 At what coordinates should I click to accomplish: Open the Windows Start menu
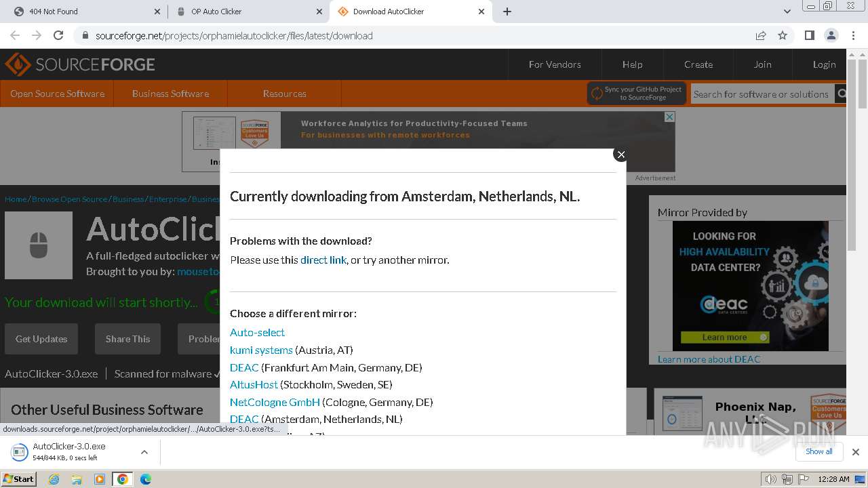point(19,479)
